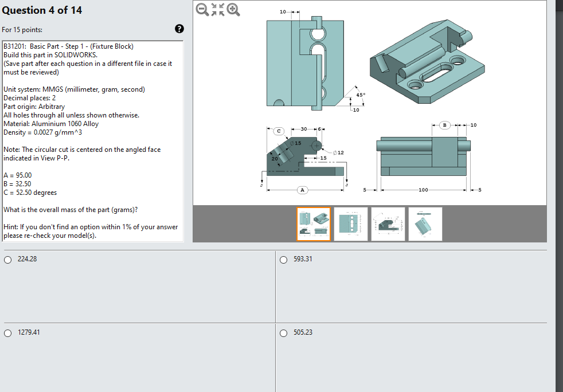Click the 'Unit system: MMGS' line

coord(75,89)
